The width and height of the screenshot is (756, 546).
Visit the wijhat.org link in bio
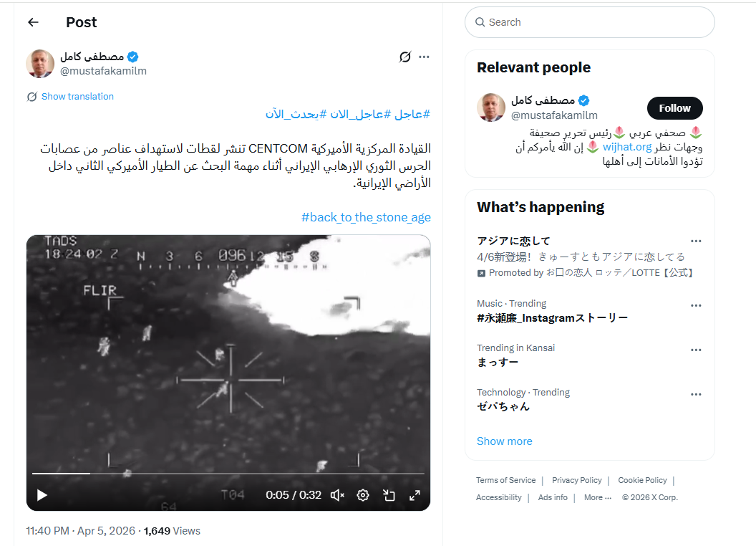tap(627, 147)
